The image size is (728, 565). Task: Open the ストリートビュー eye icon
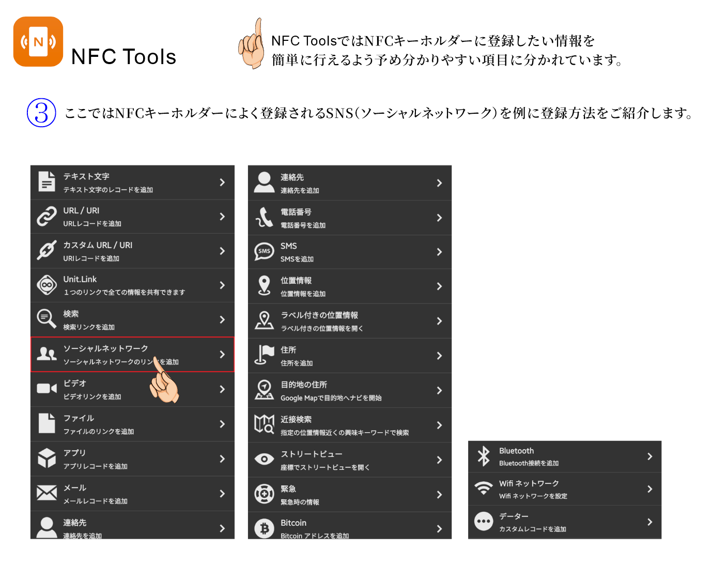[x=264, y=459]
